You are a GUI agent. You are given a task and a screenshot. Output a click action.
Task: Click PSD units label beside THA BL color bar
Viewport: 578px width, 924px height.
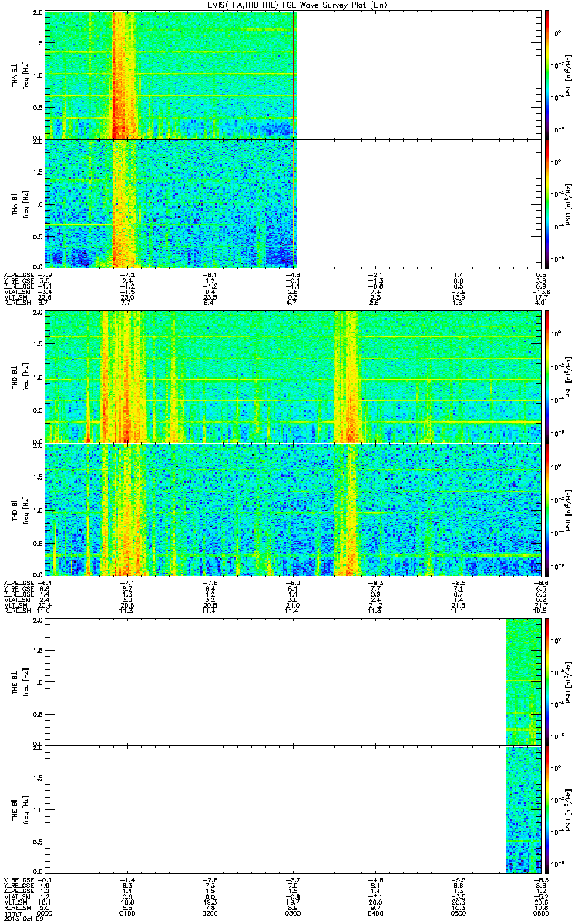coord(569,75)
